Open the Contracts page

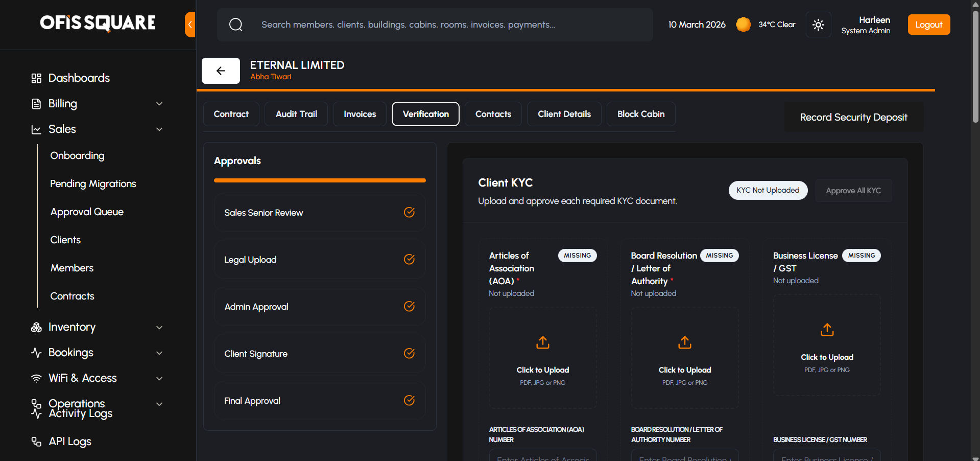72,296
